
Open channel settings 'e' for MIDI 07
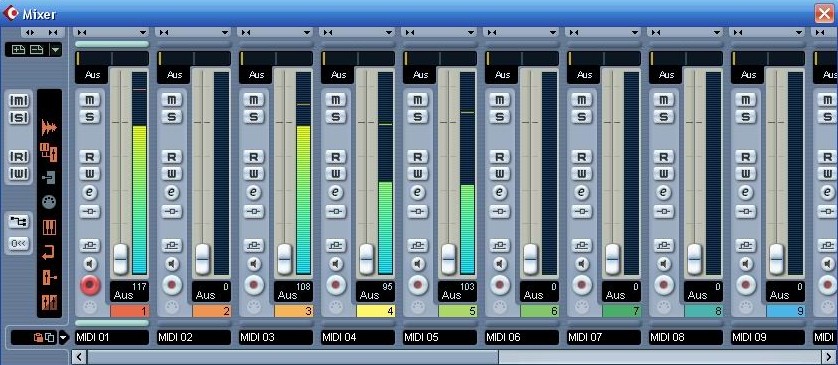581,192
